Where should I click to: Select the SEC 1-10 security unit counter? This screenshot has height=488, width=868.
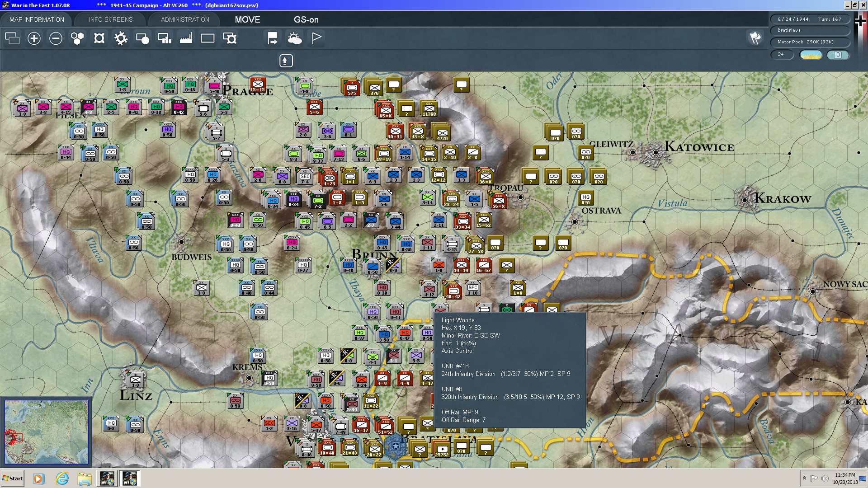point(473,288)
